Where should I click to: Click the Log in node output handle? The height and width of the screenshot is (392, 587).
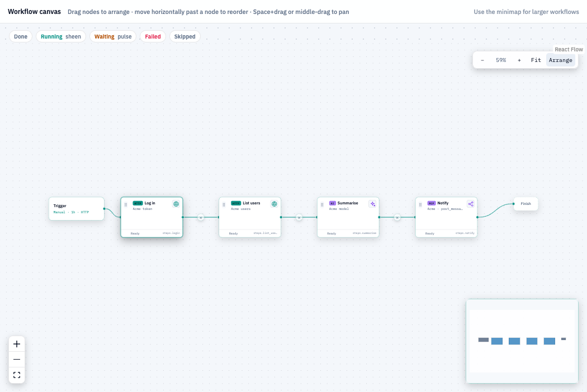(183, 217)
